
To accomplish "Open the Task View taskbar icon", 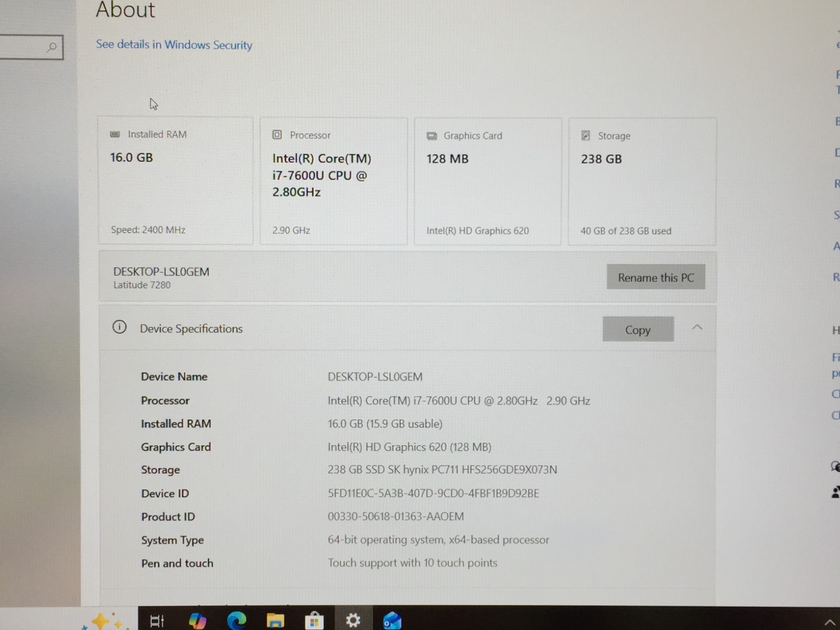I will click(x=157, y=621).
